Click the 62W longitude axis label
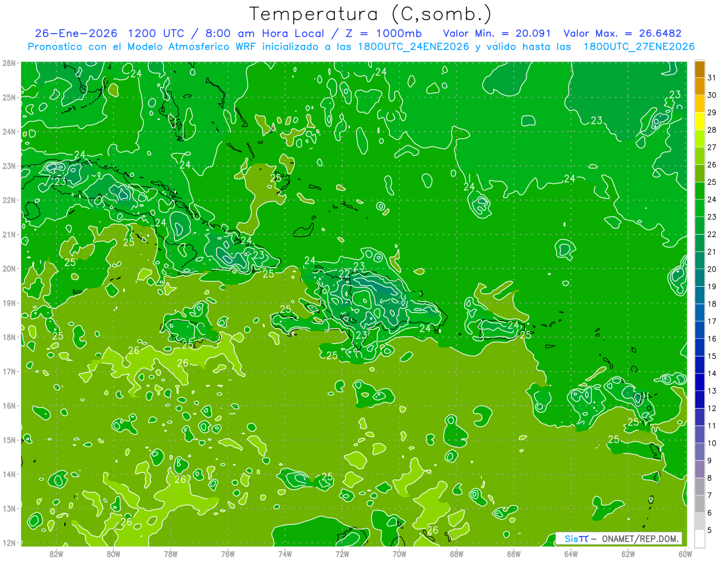 (x=628, y=554)
